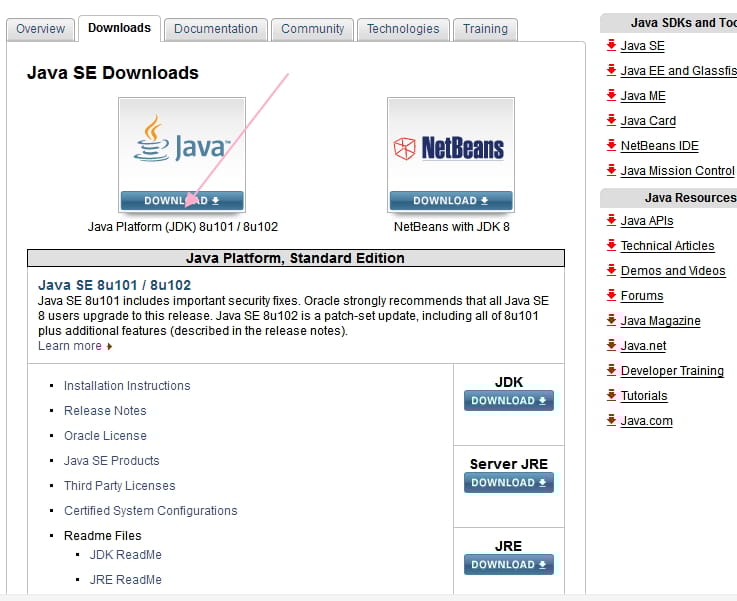Click the red icon beside Java Mission Control
Viewport: 737px width, 601px height.
[611, 170]
